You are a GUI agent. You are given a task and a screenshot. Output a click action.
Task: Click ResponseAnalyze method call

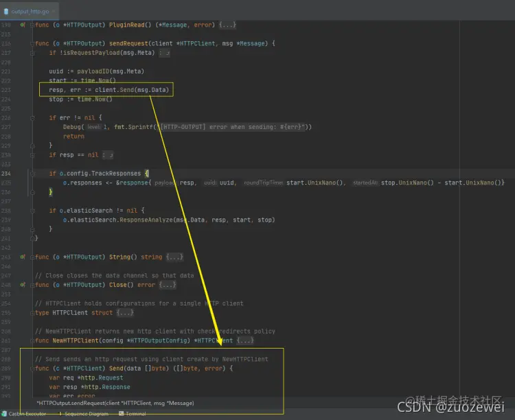(146, 220)
